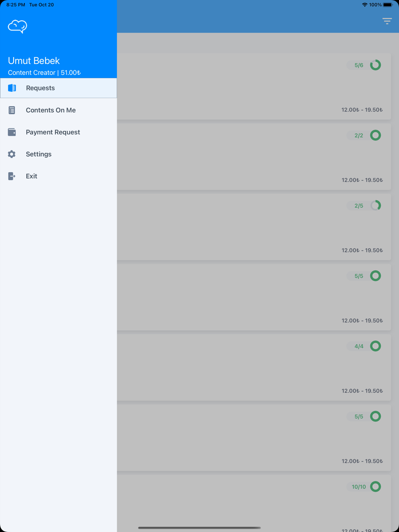This screenshot has width=399, height=532.
Task: Click the Wi-Fi icon in the status bar
Action: pos(365,5)
